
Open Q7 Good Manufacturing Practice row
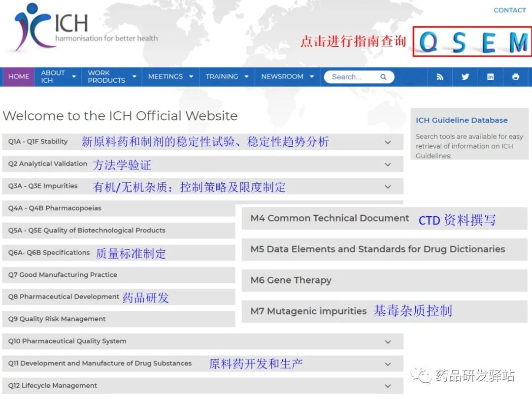[x=118, y=275]
